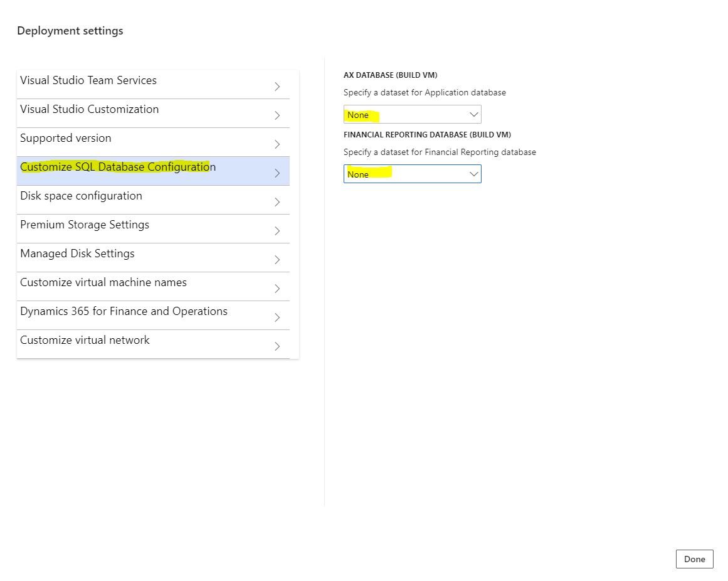Expand Dynamics 365 for Finance and Operations chevron
Screen dimensions: 728x581
tap(277, 317)
